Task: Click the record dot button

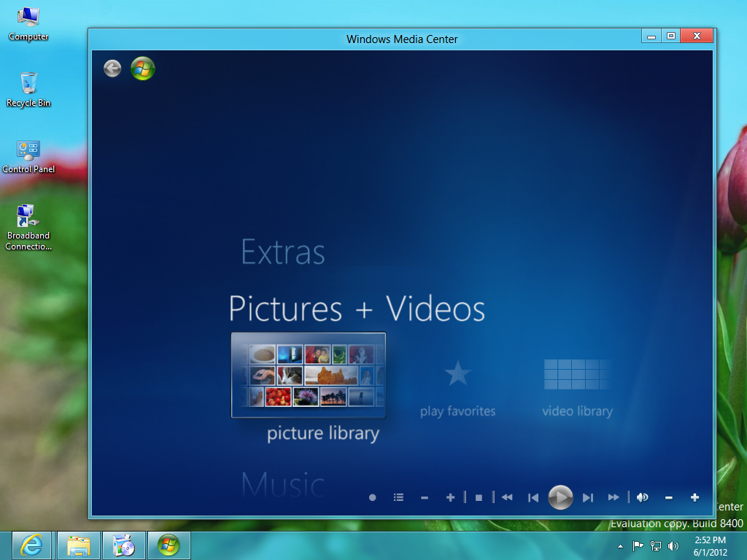Action: pos(372,497)
